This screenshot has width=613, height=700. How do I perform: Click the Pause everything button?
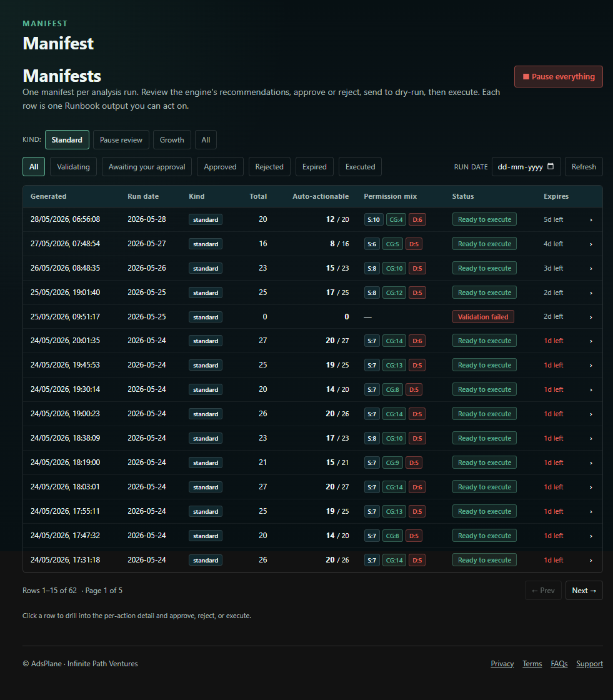pos(558,76)
